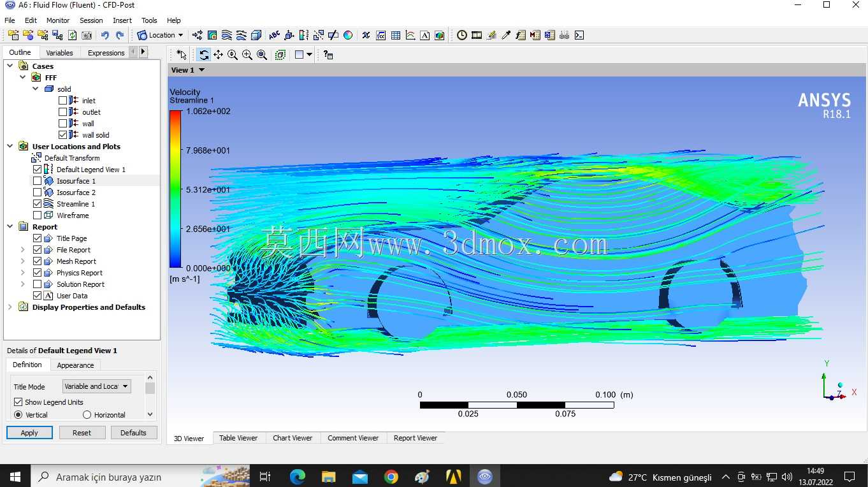This screenshot has width=868, height=487.
Task: Open the Title Mode dropdown
Action: [96, 386]
